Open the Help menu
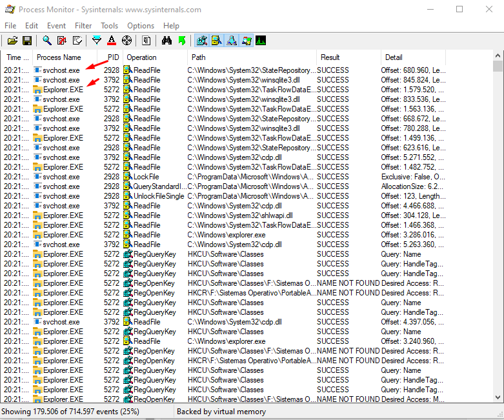The height and width of the screenshot is (420, 504). click(171, 26)
